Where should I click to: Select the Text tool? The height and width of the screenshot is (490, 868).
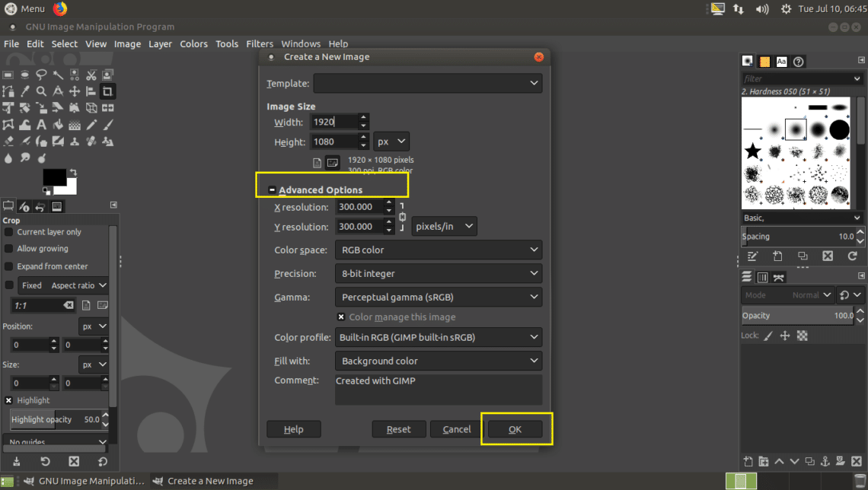[x=41, y=125]
